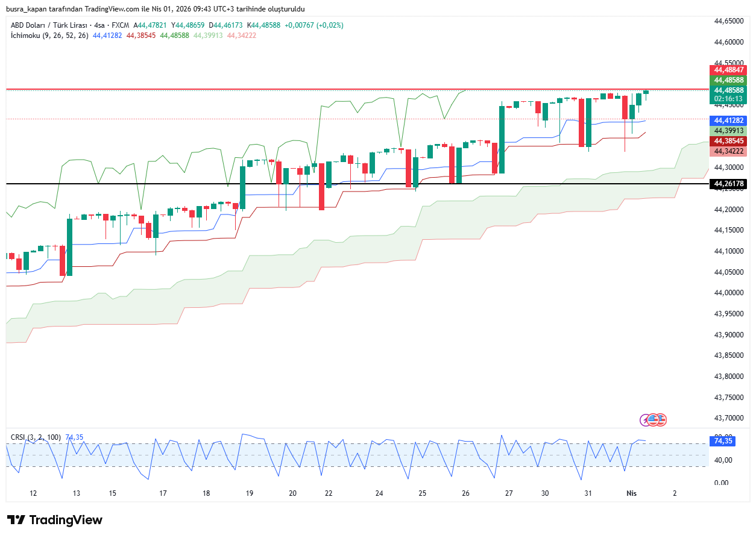Viewport: 756px width, 538px height.
Task: Click the red 44,48847 price label
Action: pyautogui.click(x=728, y=70)
